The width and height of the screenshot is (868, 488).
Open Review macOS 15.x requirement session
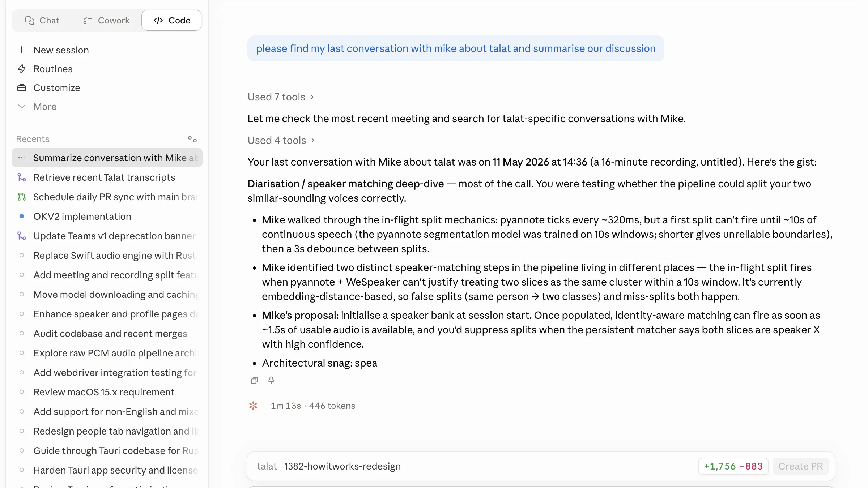[107, 392]
